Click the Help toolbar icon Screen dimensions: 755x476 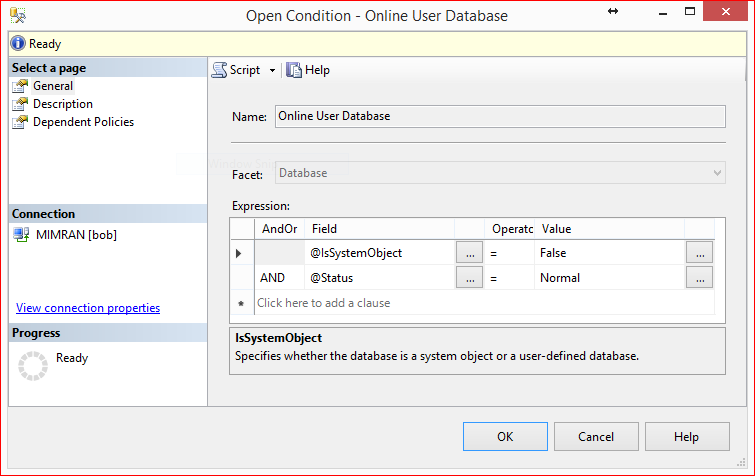click(294, 70)
